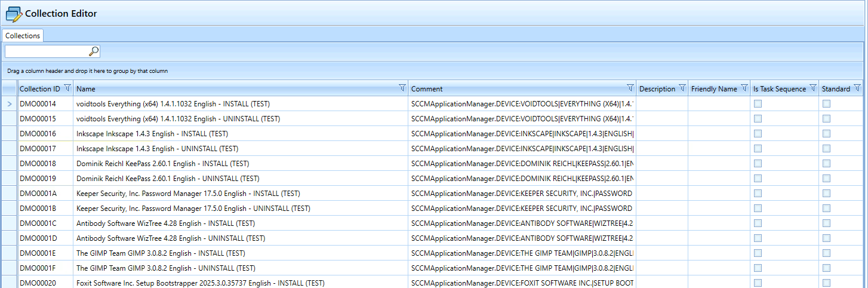Open filter icon on Is Task Sequence column

(x=812, y=88)
